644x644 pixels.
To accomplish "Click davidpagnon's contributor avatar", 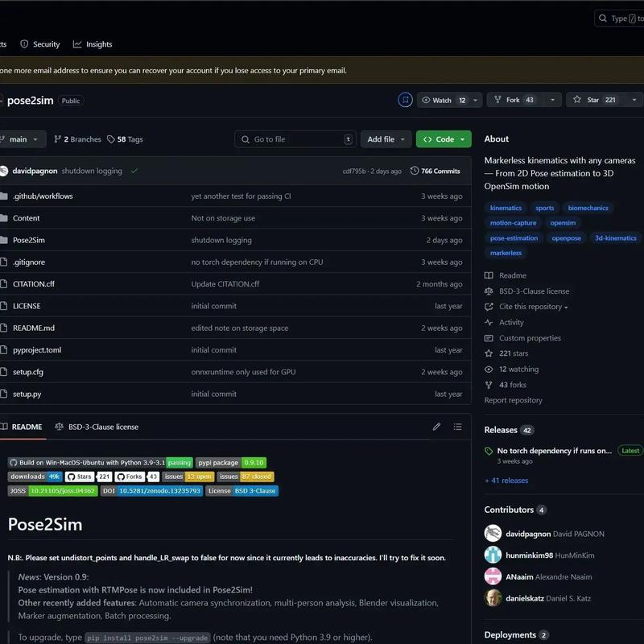I will [493, 534].
